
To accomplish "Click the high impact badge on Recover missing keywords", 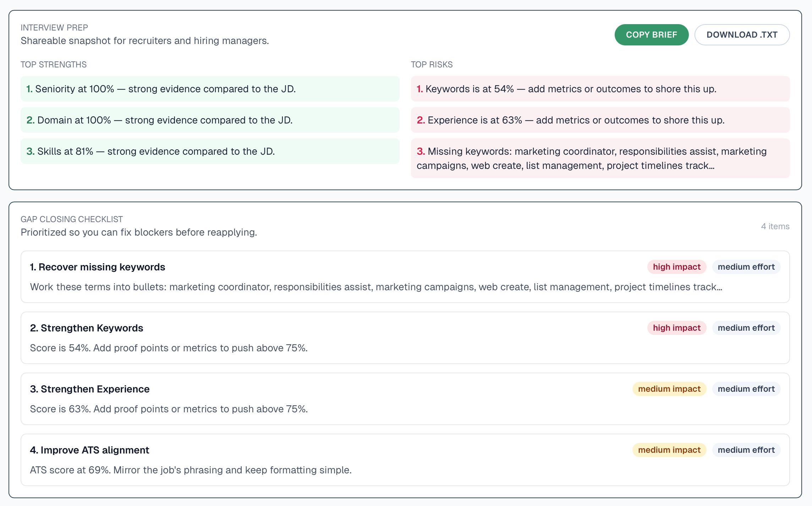I will point(676,267).
